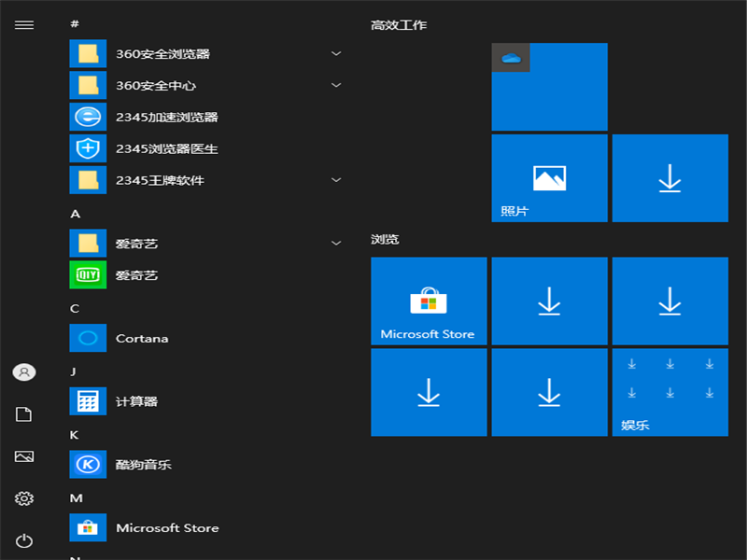The height and width of the screenshot is (560, 747).
Task: Open the 照片 Photos tile
Action: pos(549,177)
